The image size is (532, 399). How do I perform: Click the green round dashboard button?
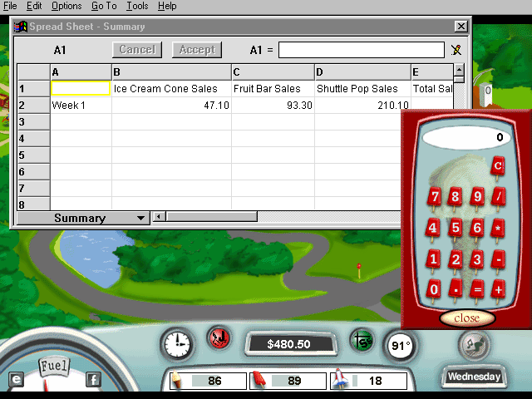click(362, 340)
